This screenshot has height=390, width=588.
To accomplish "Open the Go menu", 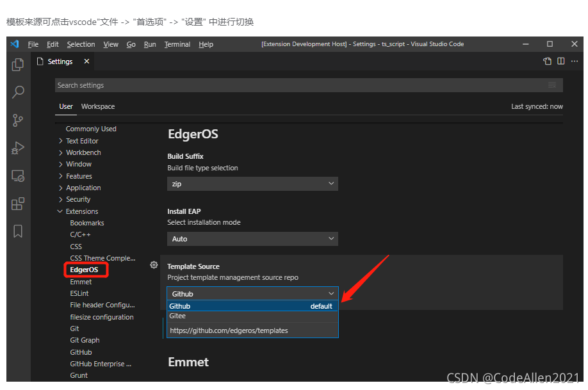I will point(131,44).
